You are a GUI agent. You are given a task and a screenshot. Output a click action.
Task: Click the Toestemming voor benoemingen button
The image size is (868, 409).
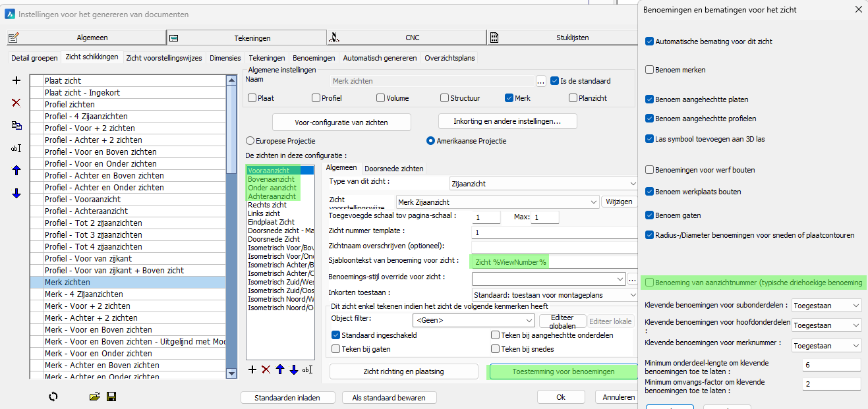point(563,371)
